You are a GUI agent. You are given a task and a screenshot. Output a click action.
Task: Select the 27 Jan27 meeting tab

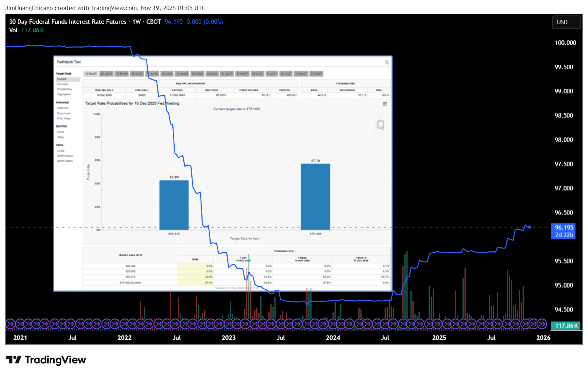(x=227, y=74)
